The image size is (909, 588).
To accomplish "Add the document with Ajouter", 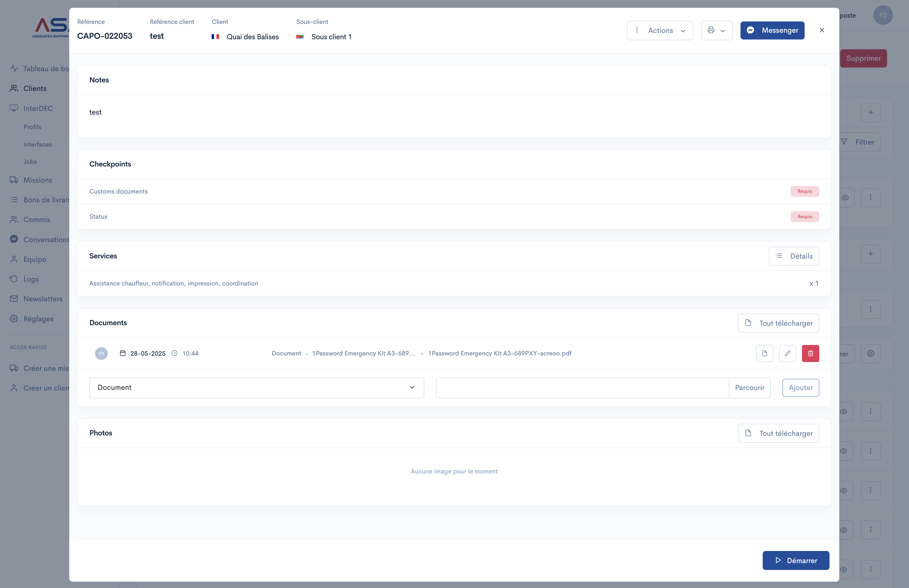I will pyautogui.click(x=800, y=388).
